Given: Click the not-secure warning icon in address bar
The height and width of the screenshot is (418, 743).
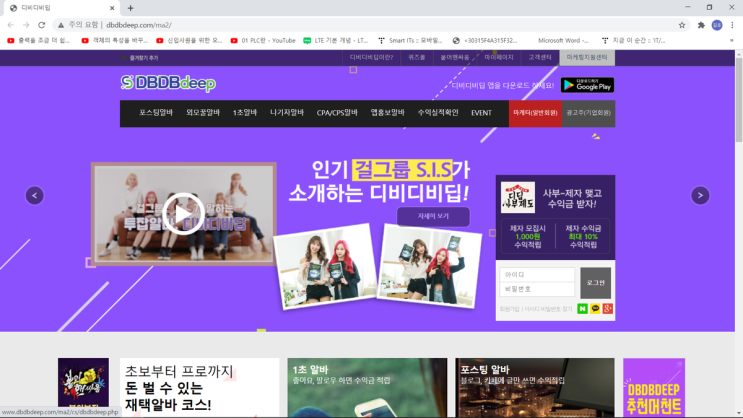Looking at the screenshot, I should coord(61,25).
